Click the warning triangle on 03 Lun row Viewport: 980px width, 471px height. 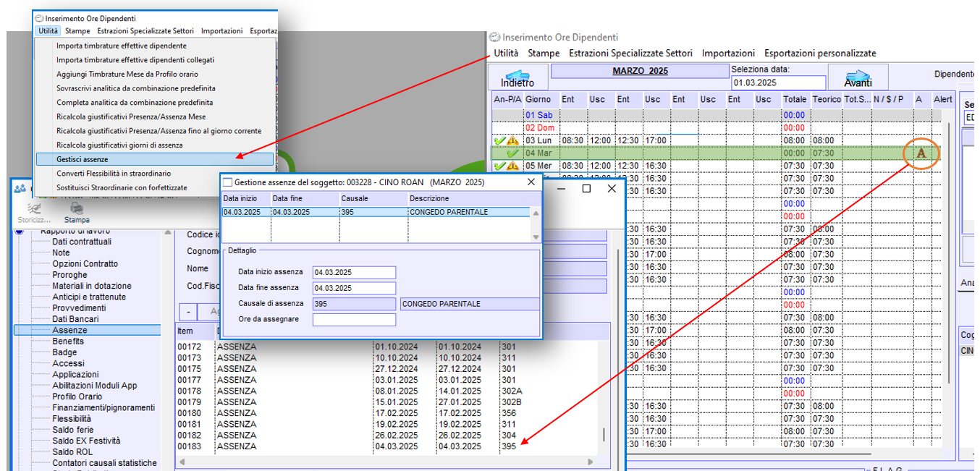(512, 140)
